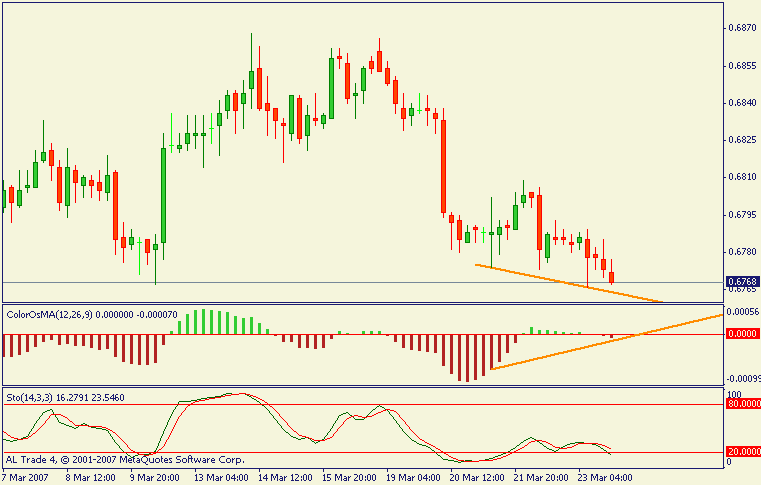Select the orange trendline in the OsMA panel
Image resolution: width=761 pixels, height=485 pixels.
click(x=600, y=343)
